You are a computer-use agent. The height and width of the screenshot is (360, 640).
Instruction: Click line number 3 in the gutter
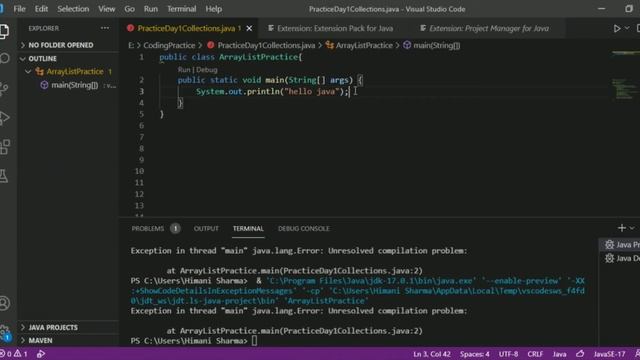(141, 91)
